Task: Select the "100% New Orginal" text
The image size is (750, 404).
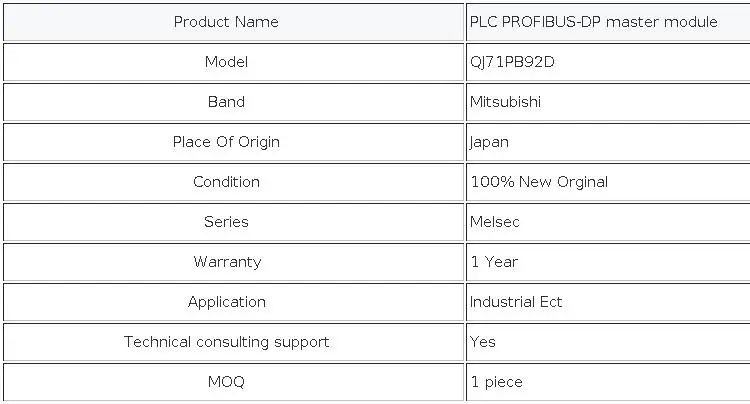Action: tap(539, 182)
